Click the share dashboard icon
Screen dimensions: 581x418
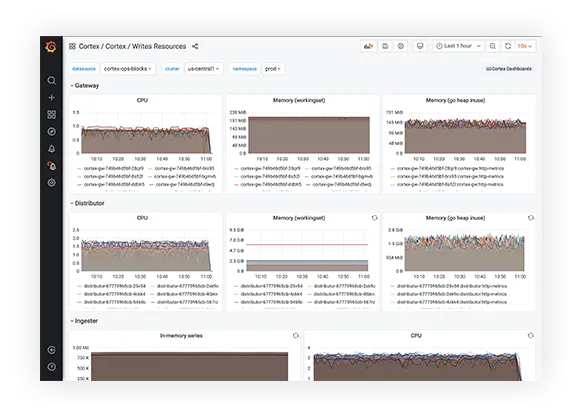click(195, 46)
